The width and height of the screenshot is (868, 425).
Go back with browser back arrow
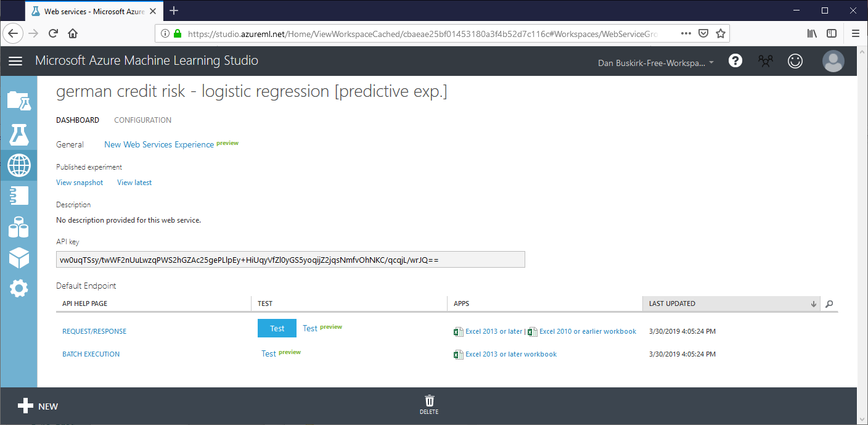click(x=14, y=33)
